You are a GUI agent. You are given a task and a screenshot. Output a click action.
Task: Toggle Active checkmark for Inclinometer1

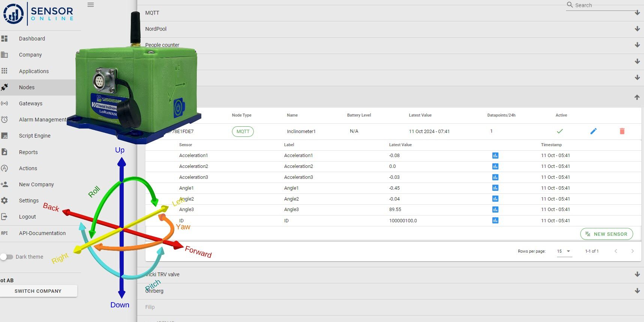[x=560, y=131]
